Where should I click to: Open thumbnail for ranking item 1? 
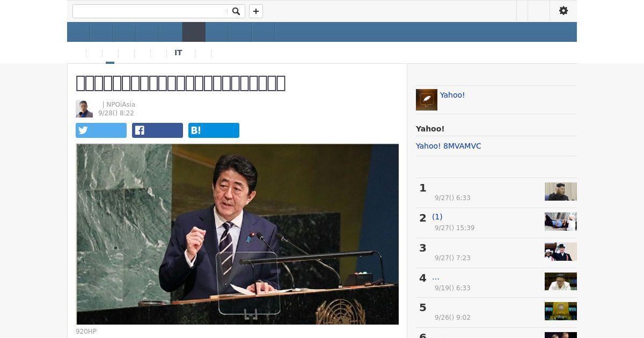(561, 192)
